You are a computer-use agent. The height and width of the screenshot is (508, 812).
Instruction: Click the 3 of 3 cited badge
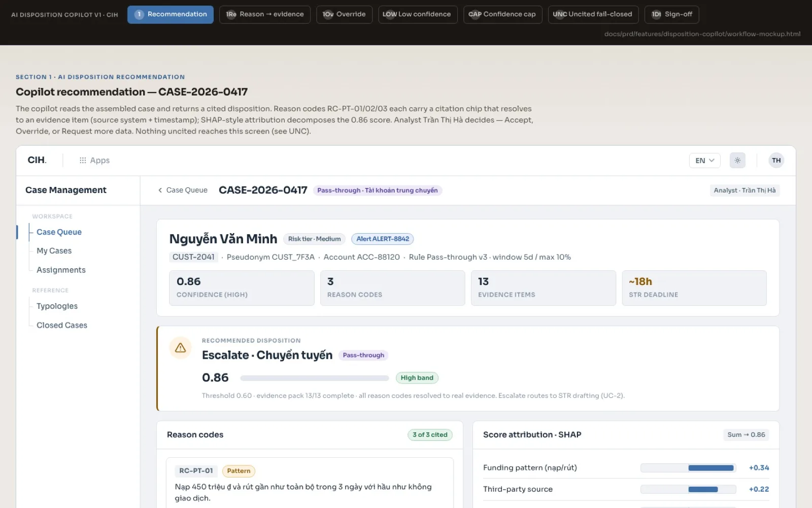(x=430, y=435)
